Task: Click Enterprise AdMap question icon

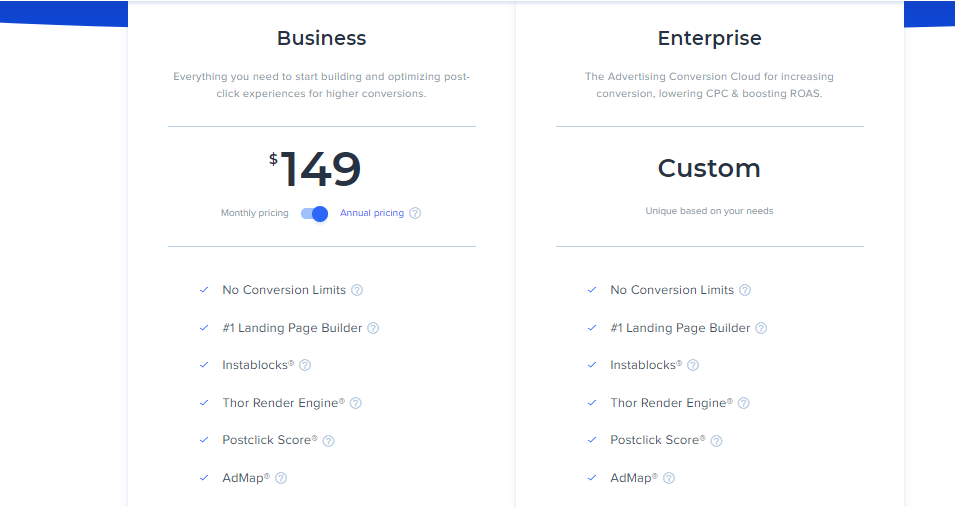Action: 669,478
